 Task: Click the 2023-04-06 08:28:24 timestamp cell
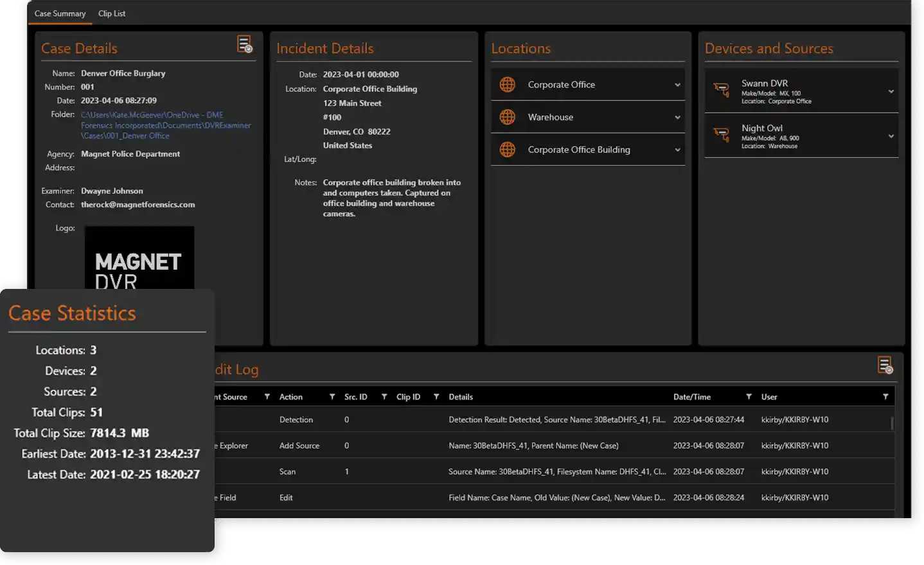coord(709,498)
